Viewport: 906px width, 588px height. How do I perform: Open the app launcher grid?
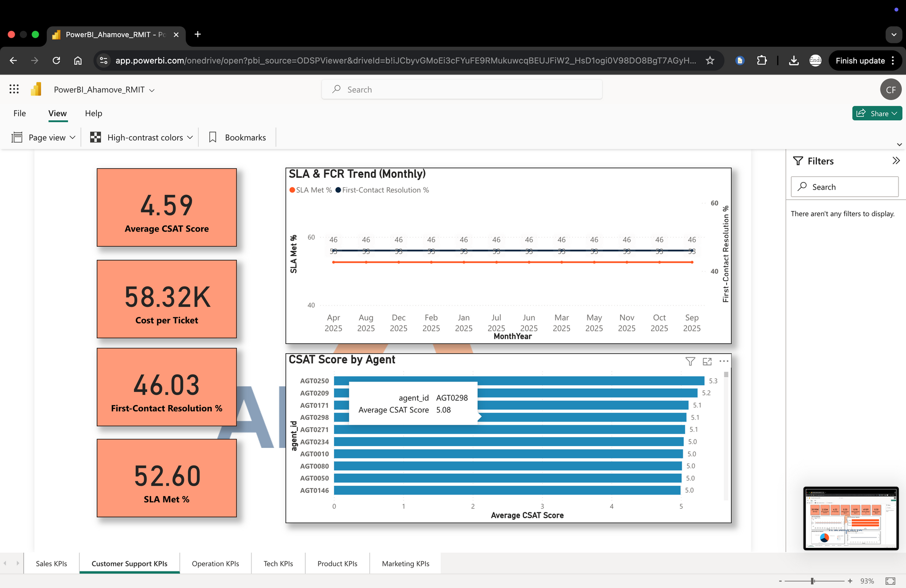[x=14, y=89]
